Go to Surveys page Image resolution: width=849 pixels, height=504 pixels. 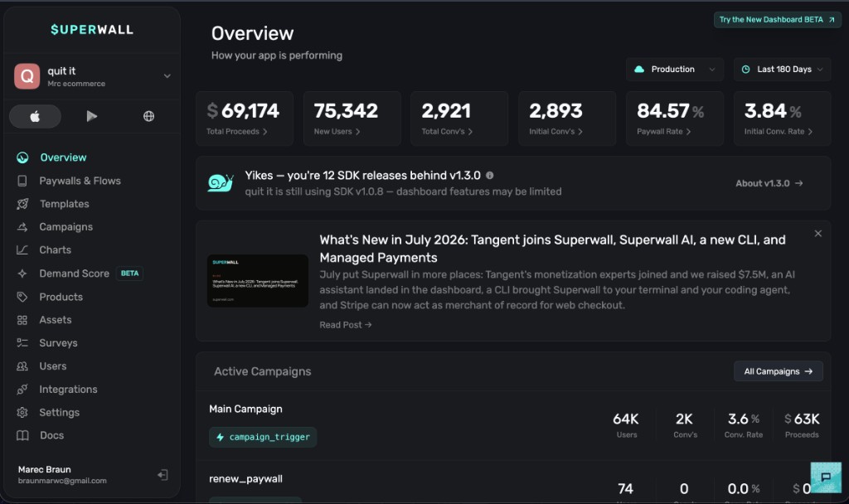pyautogui.click(x=59, y=342)
